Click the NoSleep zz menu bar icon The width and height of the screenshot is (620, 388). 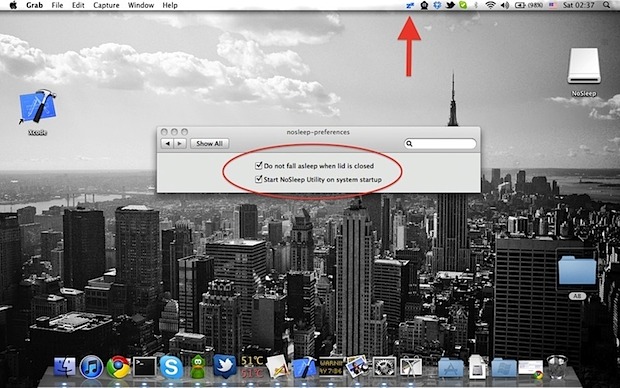pyautogui.click(x=410, y=5)
